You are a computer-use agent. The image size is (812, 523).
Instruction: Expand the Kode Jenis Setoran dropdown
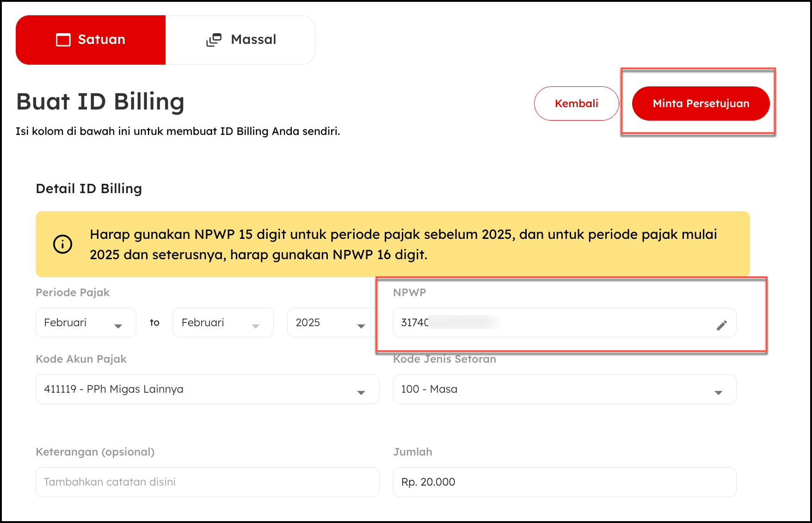click(564, 389)
